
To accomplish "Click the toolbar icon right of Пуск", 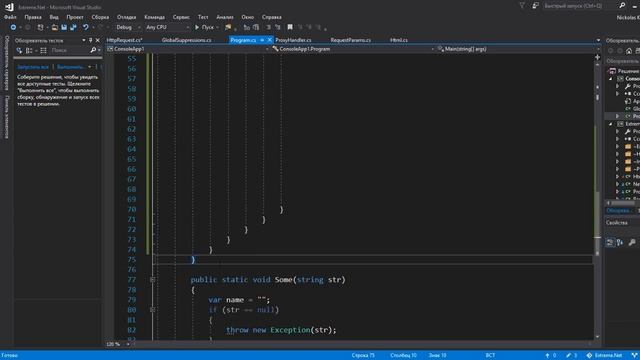I will coord(228,27).
